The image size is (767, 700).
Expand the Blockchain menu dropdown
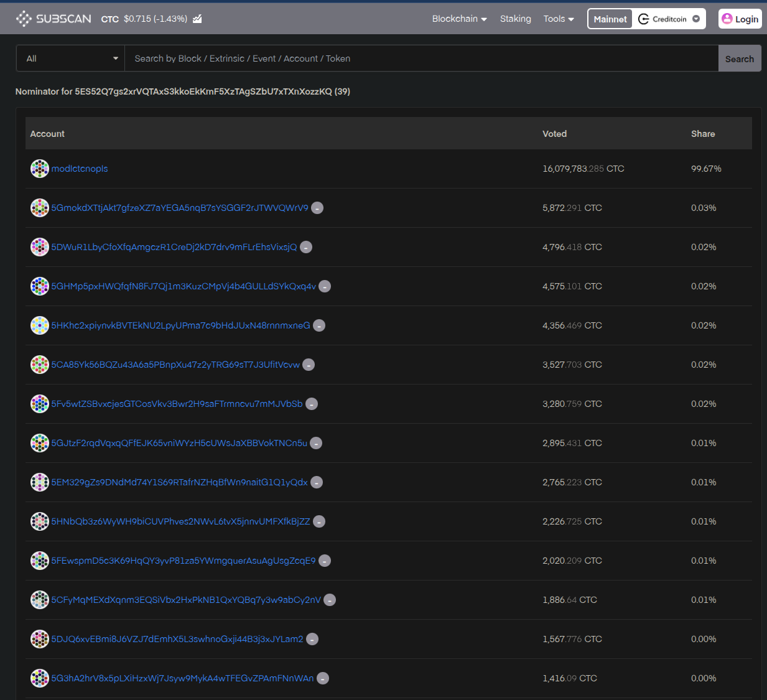point(459,19)
